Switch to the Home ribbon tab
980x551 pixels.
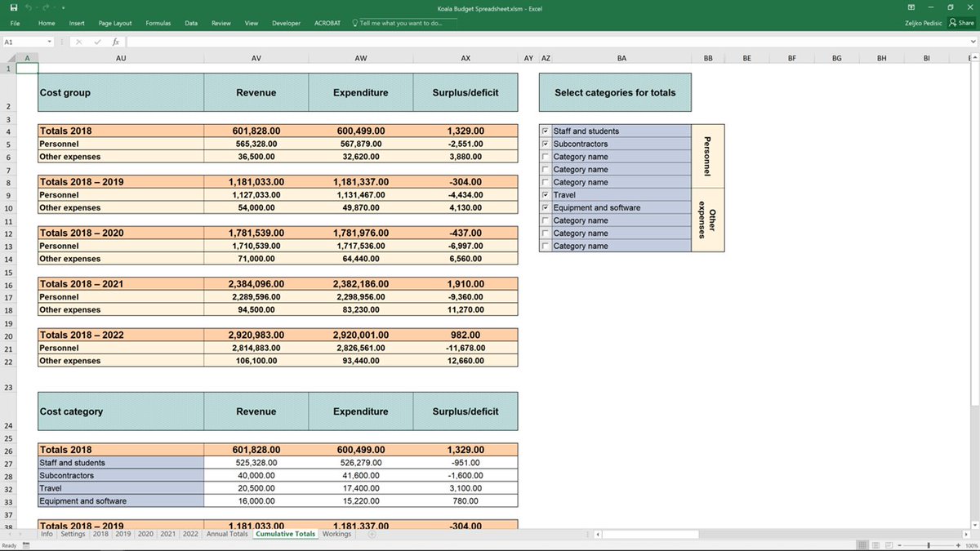pos(47,23)
